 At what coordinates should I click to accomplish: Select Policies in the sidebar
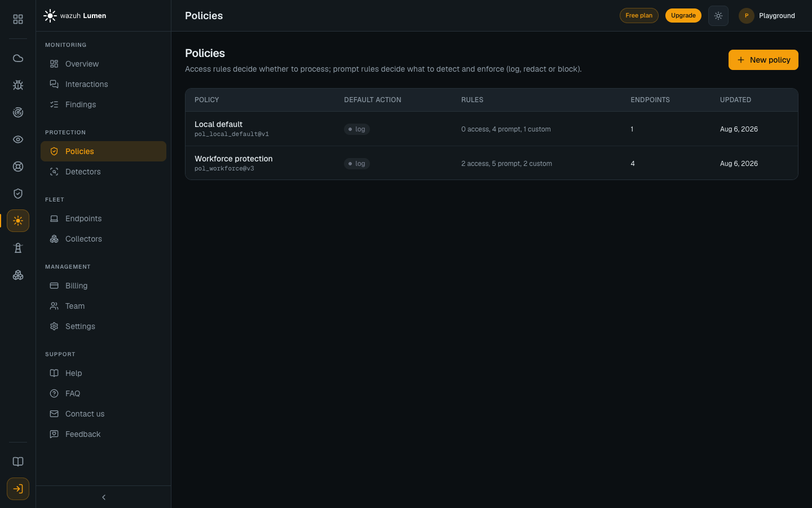[103, 151]
